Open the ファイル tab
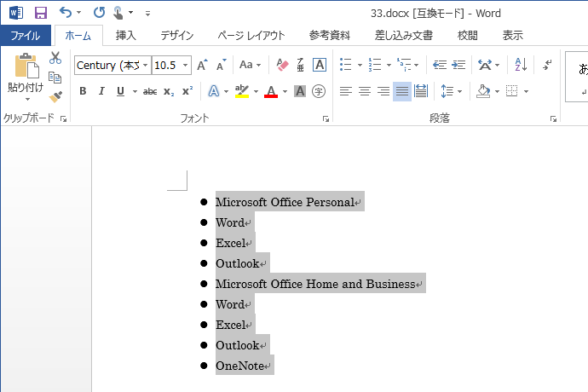Image resolution: width=588 pixels, height=392 pixels. pyautogui.click(x=26, y=36)
